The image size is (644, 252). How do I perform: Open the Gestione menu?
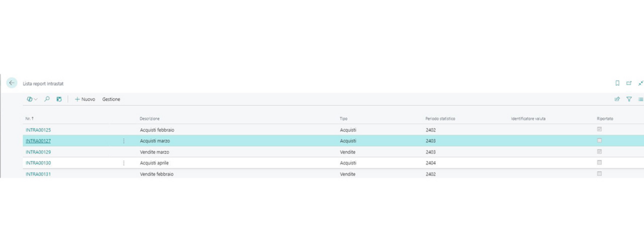111,100
